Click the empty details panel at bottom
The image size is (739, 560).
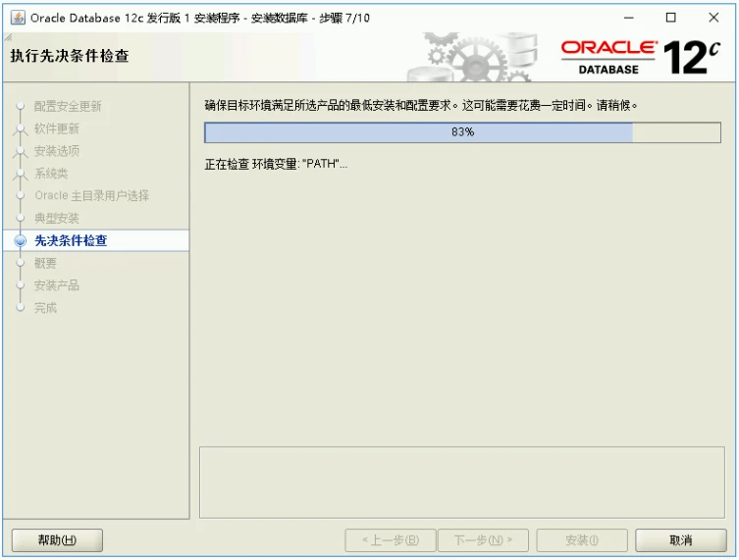click(462, 483)
